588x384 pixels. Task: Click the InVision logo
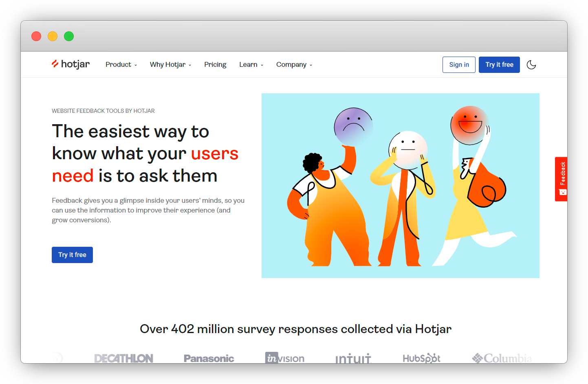(285, 358)
